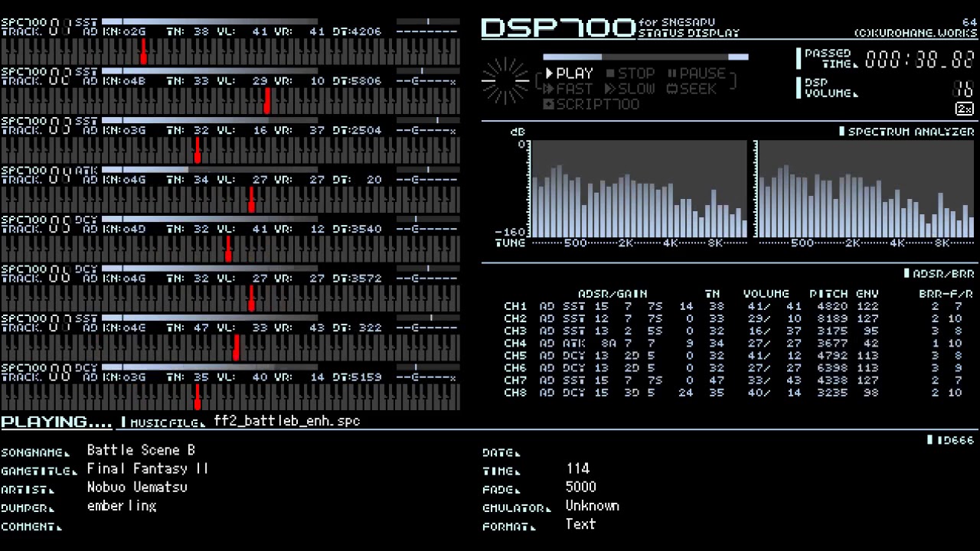Pause the song with PAUSE

pos(697,73)
